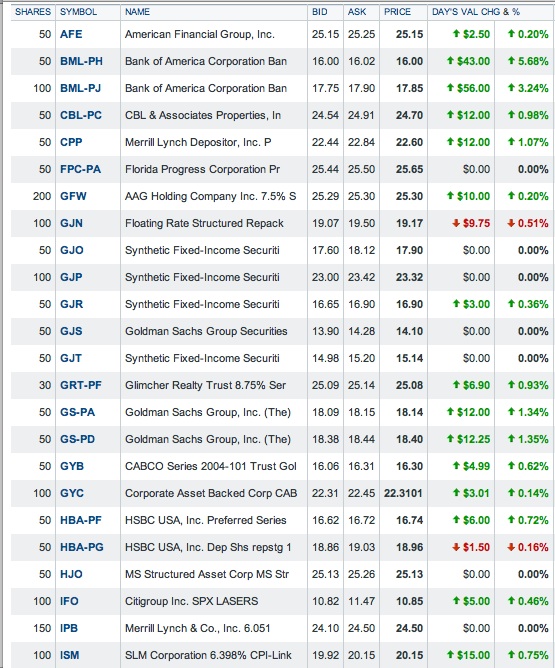Open the HJO symbol link
The height and width of the screenshot is (668, 555).
pyautogui.click(x=71, y=574)
